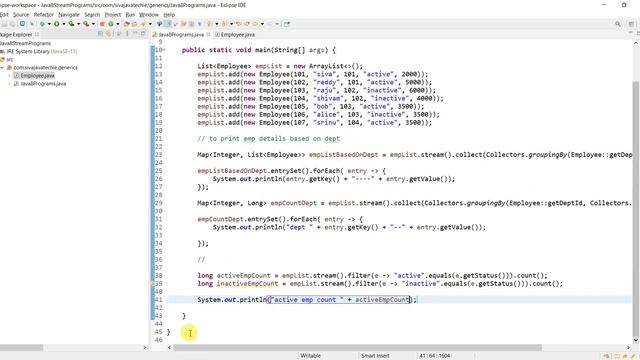Click the warning marker on line 39

click(152, 283)
